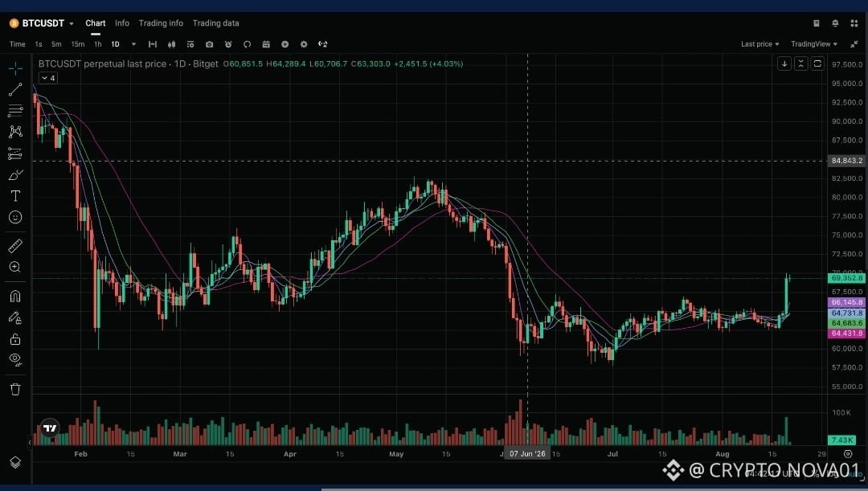Open price scale settings gear at bottom right

tap(848, 454)
